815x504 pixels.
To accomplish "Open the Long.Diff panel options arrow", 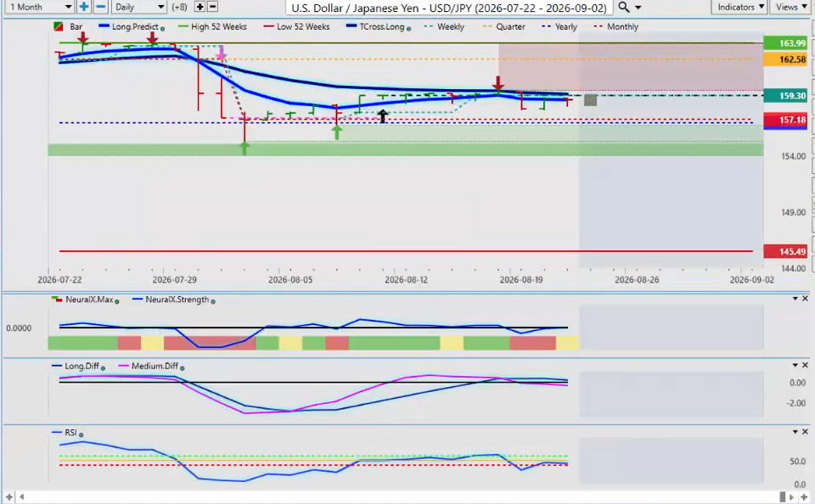I will tap(795, 365).
